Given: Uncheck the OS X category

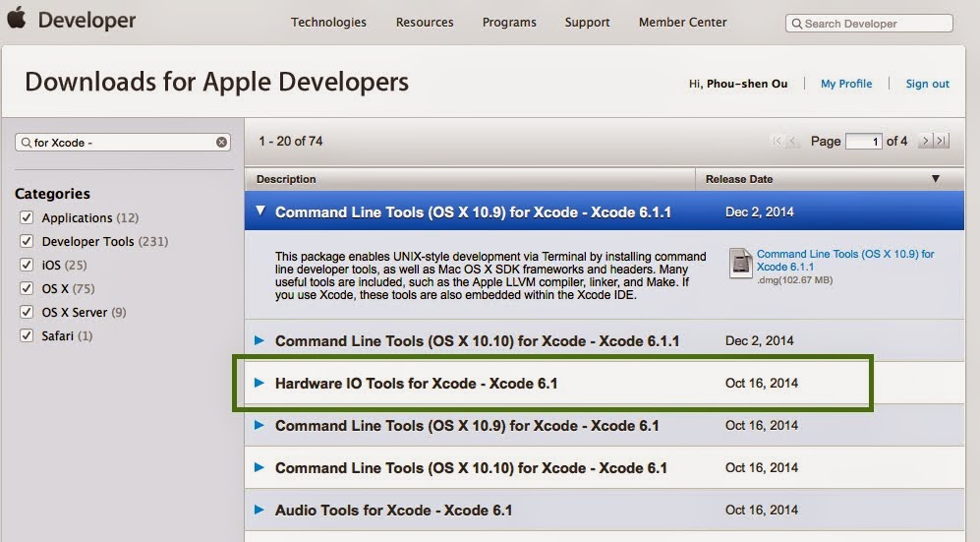Looking at the screenshot, I should [27, 288].
